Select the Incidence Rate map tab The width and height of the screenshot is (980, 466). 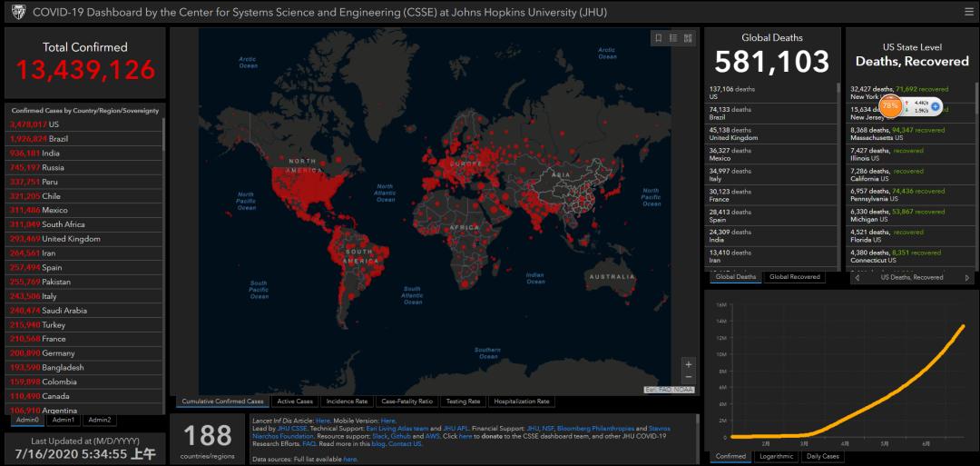tap(347, 402)
